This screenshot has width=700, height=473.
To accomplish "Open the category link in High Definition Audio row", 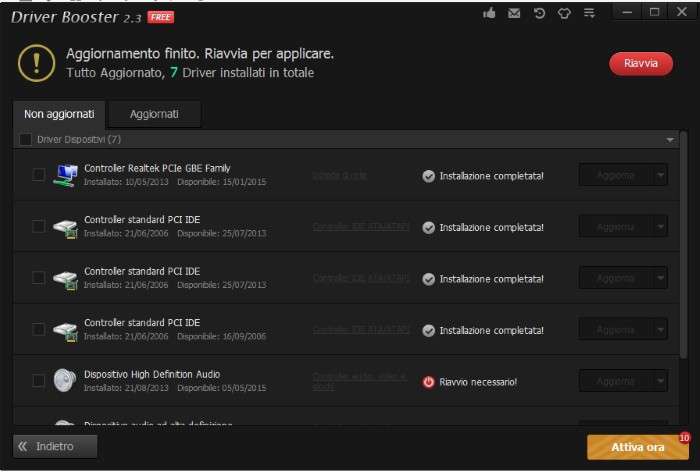I will click(360, 382).
